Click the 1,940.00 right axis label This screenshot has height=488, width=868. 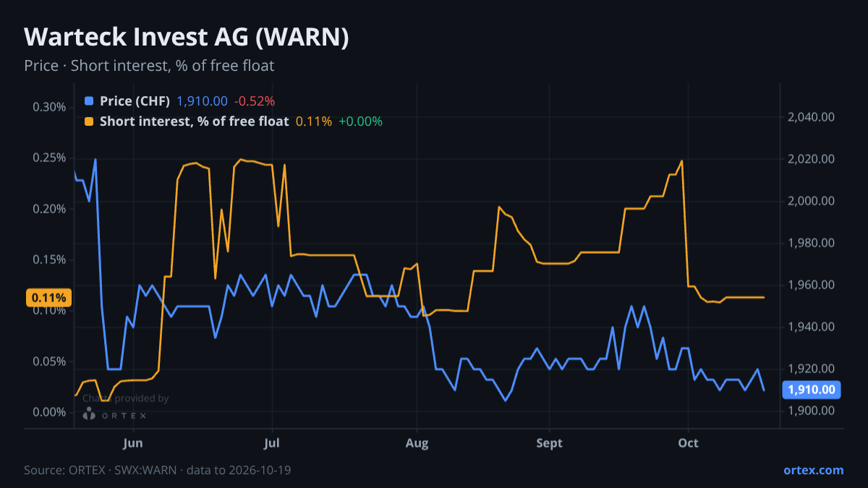pos(812,327)
